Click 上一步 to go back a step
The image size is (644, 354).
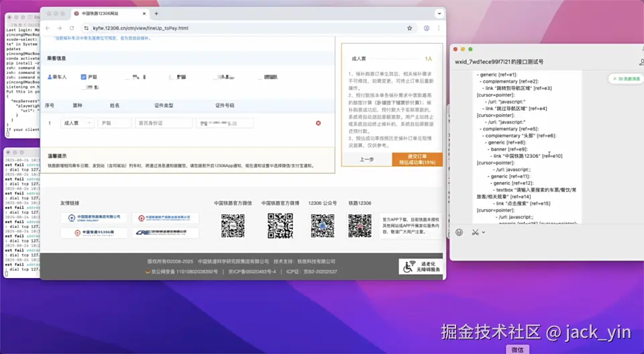click(x=367, y=159)
